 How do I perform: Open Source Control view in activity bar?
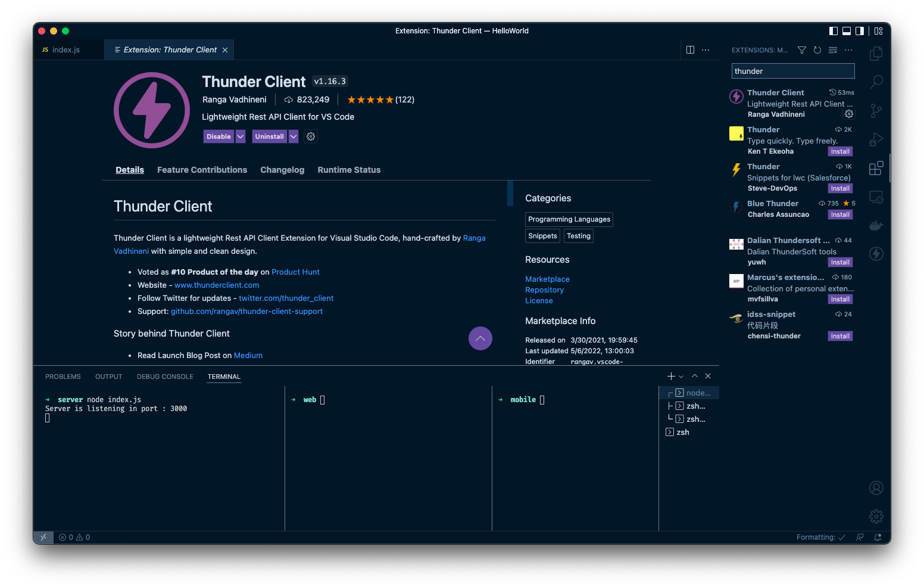pyautogui.click(x=876, y=111)
